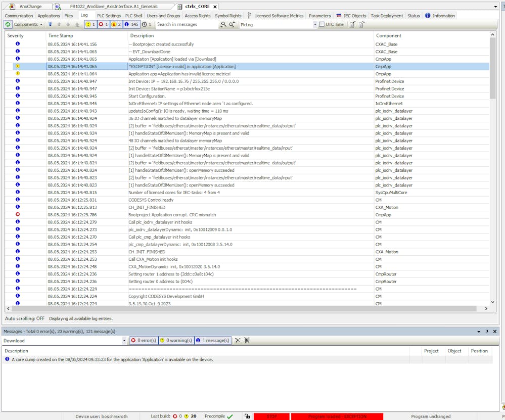The width and height of the screenshot is (505, 420).
Task: Open the Components dropdown
Action: click(28, 24)
